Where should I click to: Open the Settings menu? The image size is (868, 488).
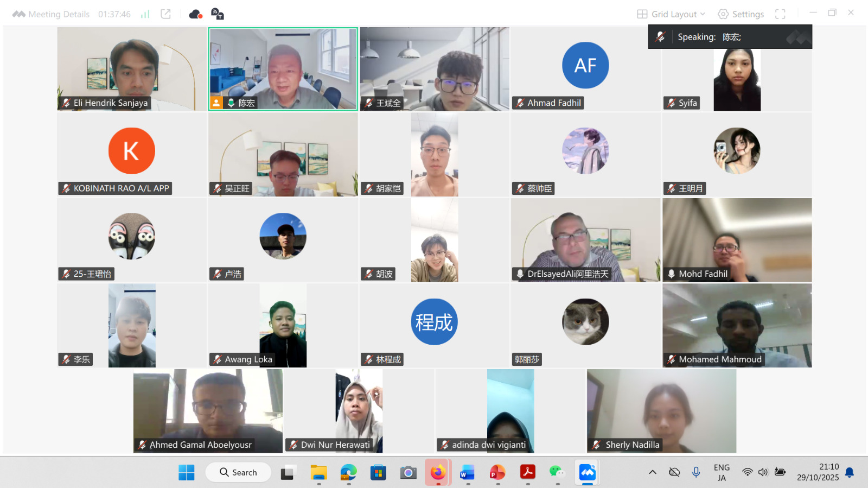(x=741, y=14)
